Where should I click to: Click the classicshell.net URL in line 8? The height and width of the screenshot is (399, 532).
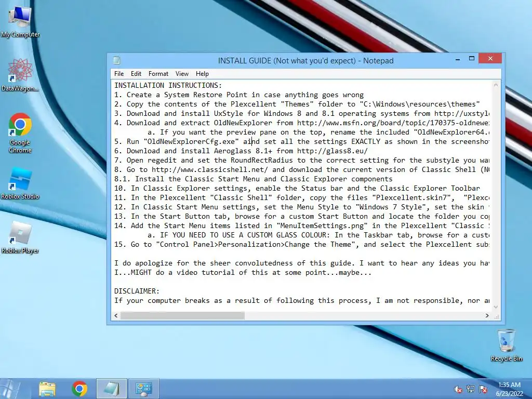(210, 170)
